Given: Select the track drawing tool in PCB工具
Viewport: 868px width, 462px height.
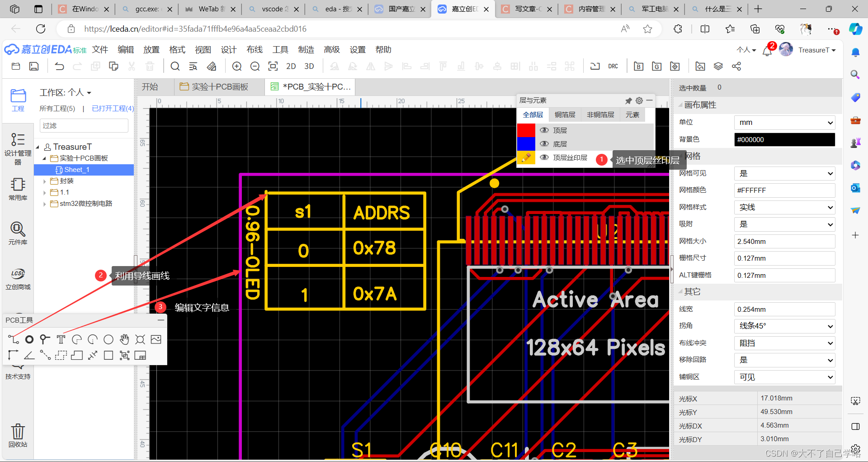Looking at the screenshot, I should point(13,339).
